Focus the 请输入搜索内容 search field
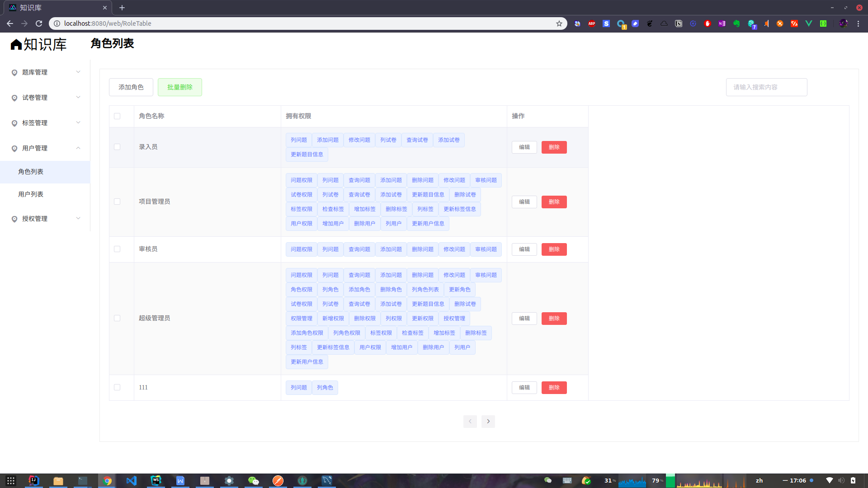The image size is (868, 488). [x=766, y=87]
